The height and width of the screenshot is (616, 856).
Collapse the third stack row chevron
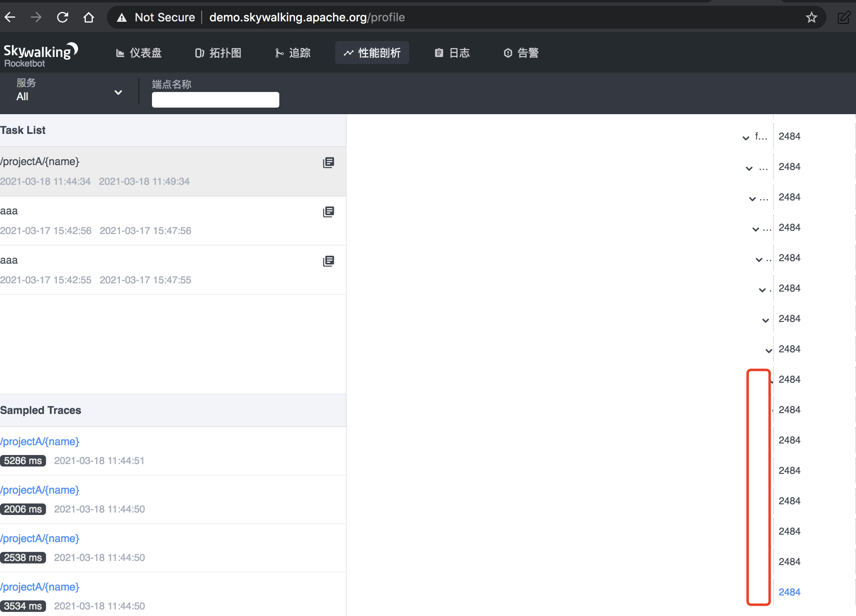[x=752, y=198]
